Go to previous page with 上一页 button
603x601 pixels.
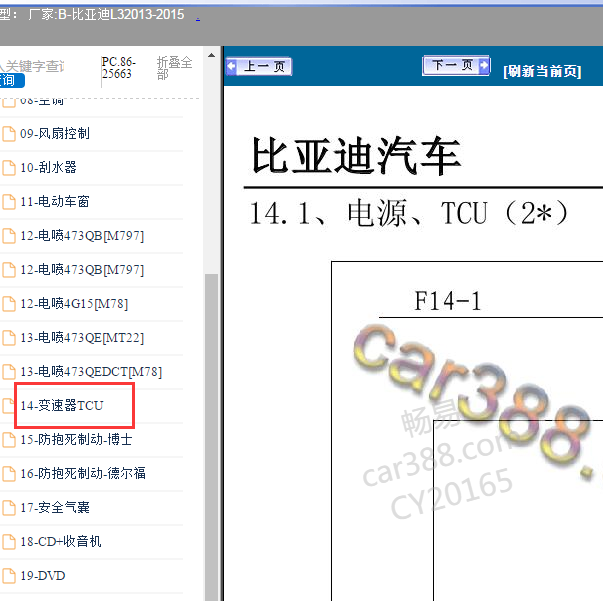pyautogui.click(x=258, y=67)
